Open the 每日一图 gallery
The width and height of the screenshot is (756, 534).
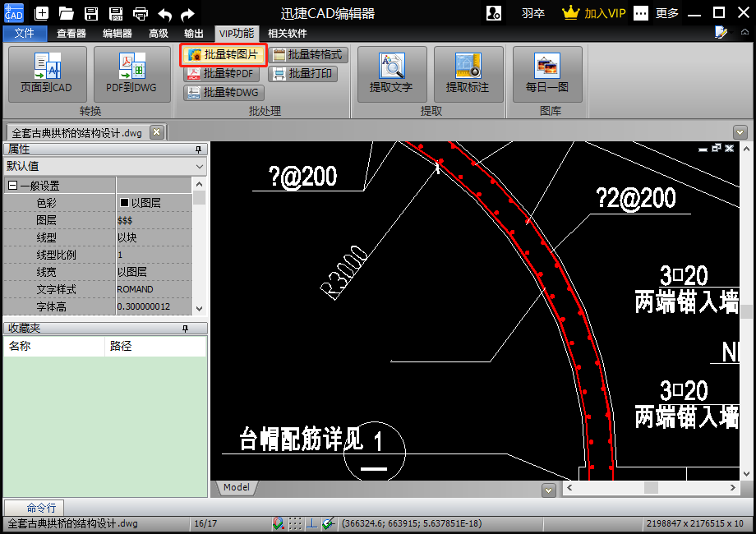click(x=547, y=74)
